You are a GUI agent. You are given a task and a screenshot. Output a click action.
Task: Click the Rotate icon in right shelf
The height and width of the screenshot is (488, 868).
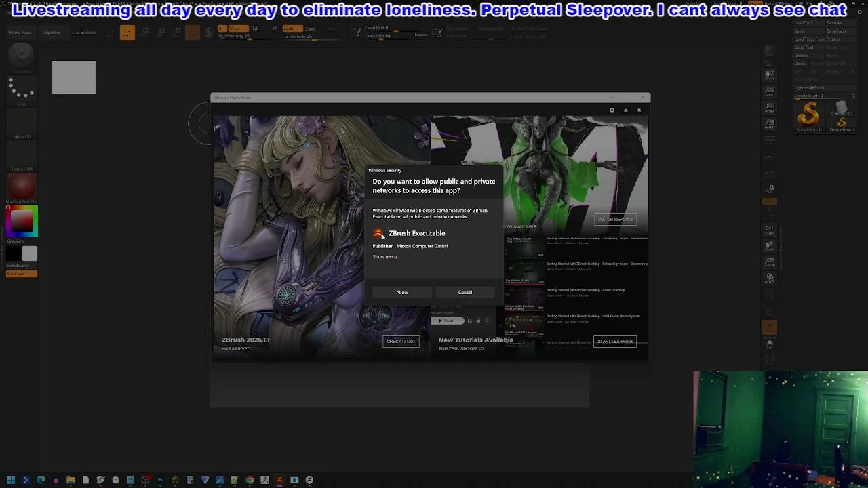tap(770, 279)
